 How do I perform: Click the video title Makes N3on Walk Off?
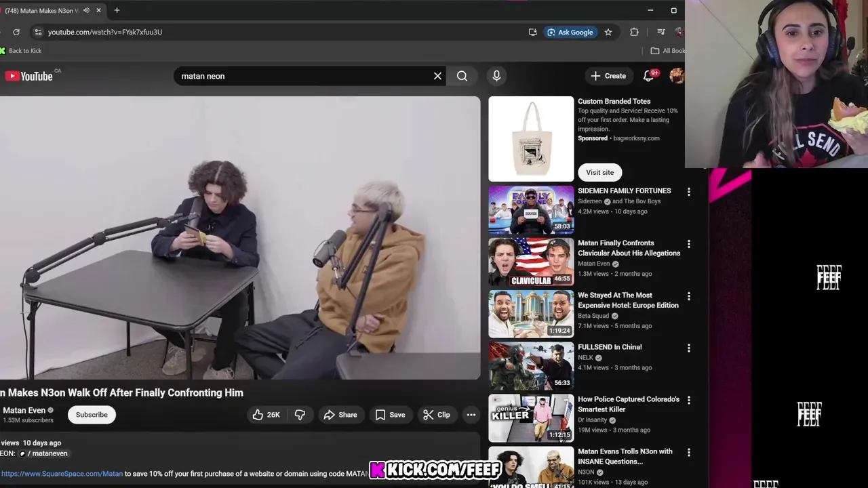pos(121,392)
